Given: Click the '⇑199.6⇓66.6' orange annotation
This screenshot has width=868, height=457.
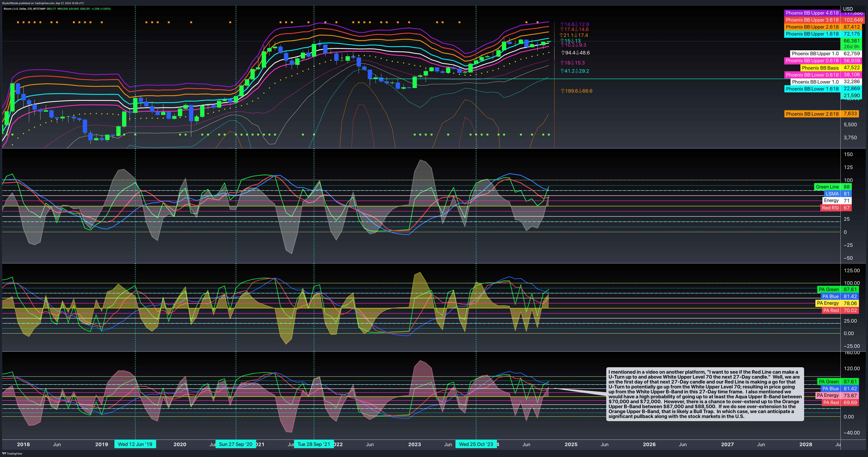Looking at the screenshot, I should pos(576,91).
